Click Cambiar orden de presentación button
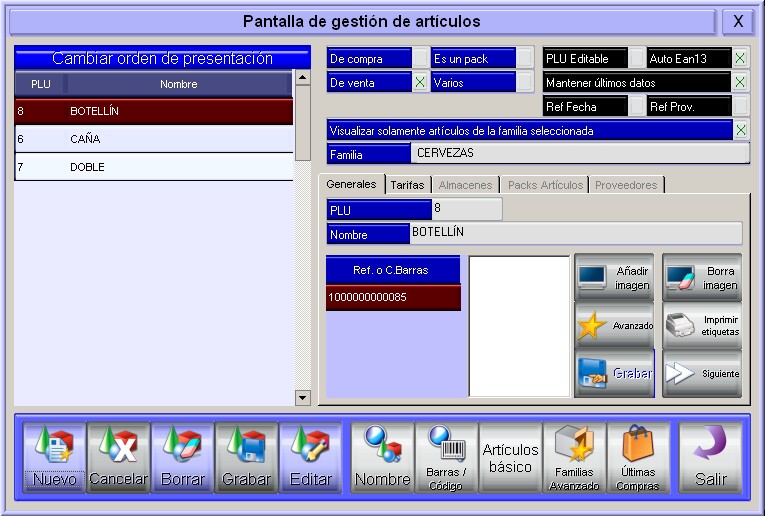 [x=162, y=59]
